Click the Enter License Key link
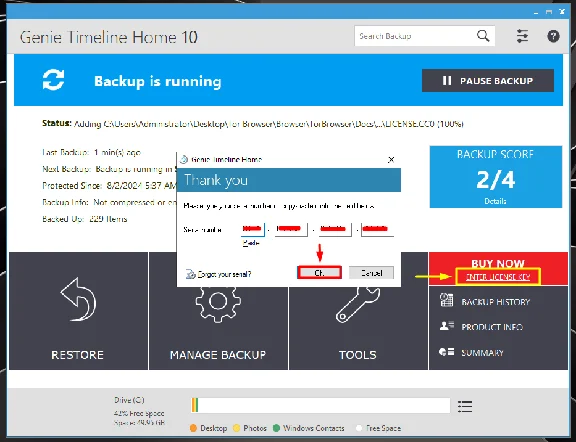The image size is (576, 442). pos(498,277)
